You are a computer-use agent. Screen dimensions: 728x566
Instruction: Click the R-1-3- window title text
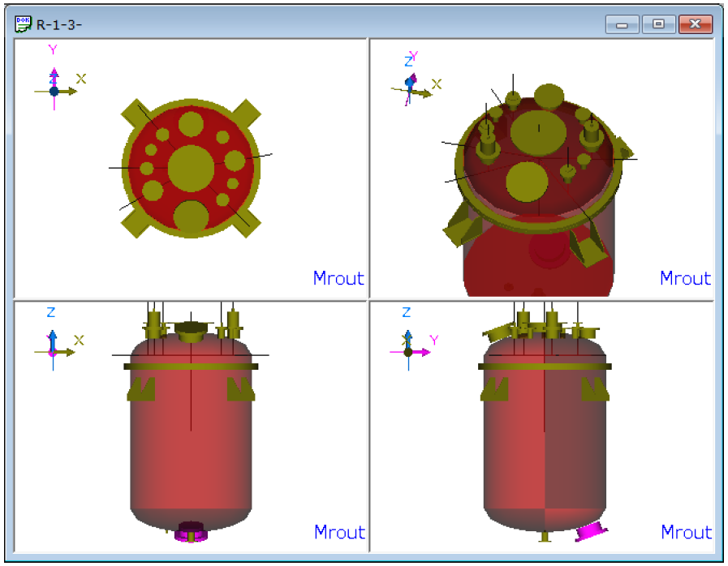point(59,25)
